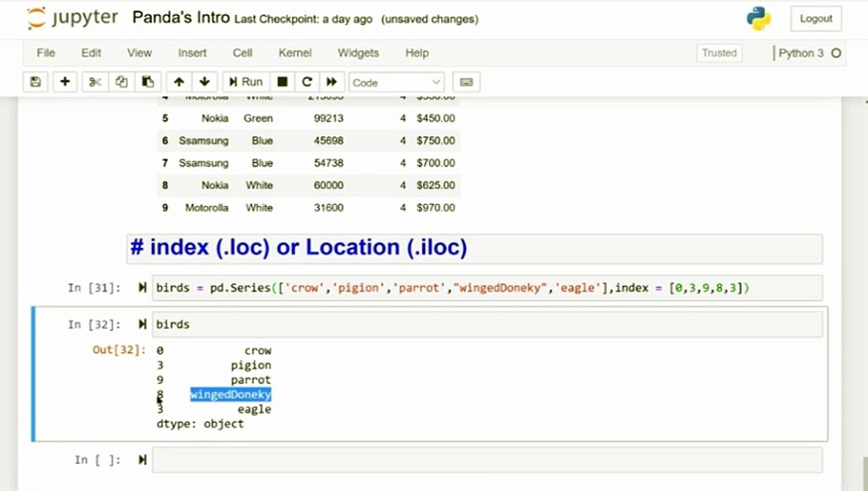Click the $450.00 table cell
The height and width of the screenshot is (491, 868).
click(x=435, y=118)
